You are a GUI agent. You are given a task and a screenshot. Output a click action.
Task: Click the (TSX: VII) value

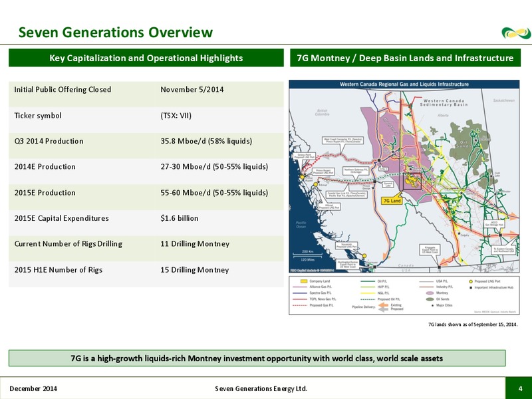pos(176,116)
